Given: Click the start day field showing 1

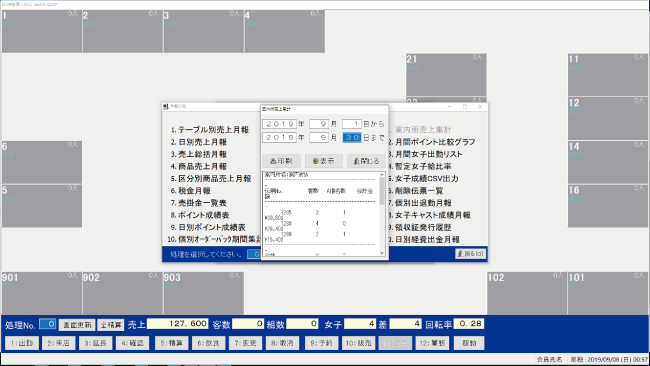Looking at the screenshot, I should 352,124.
